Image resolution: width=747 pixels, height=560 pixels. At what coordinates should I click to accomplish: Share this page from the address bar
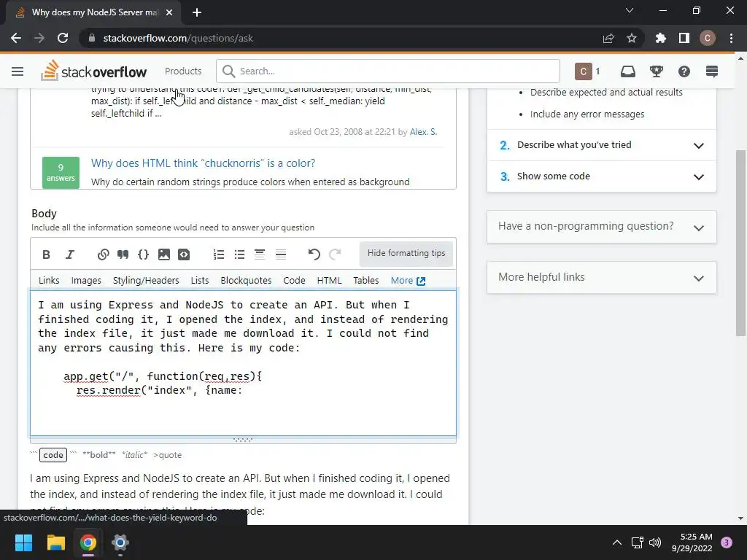point(608,38)
